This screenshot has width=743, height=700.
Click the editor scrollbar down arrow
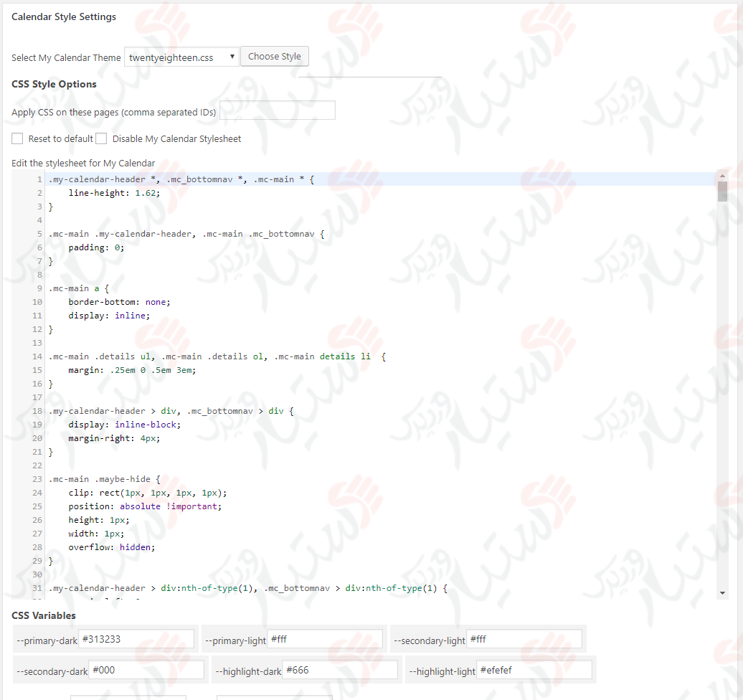[x=722, y=592]
